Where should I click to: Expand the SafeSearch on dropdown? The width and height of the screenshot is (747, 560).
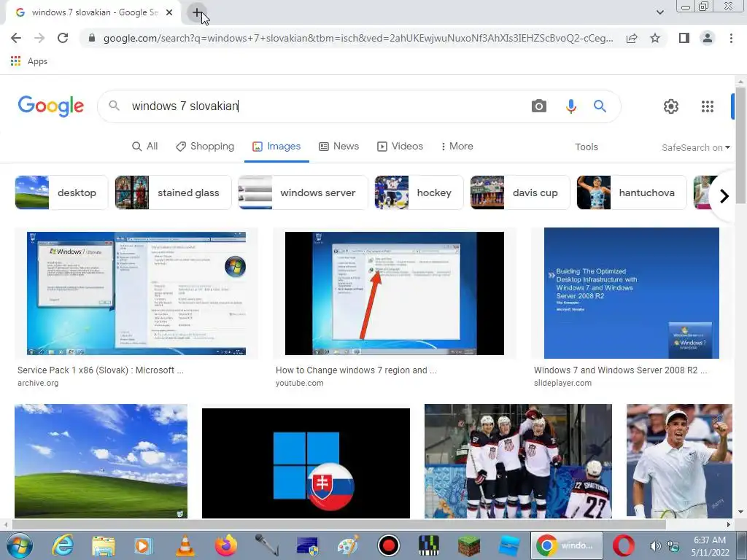pyautogui.click(x=695, y=147)
